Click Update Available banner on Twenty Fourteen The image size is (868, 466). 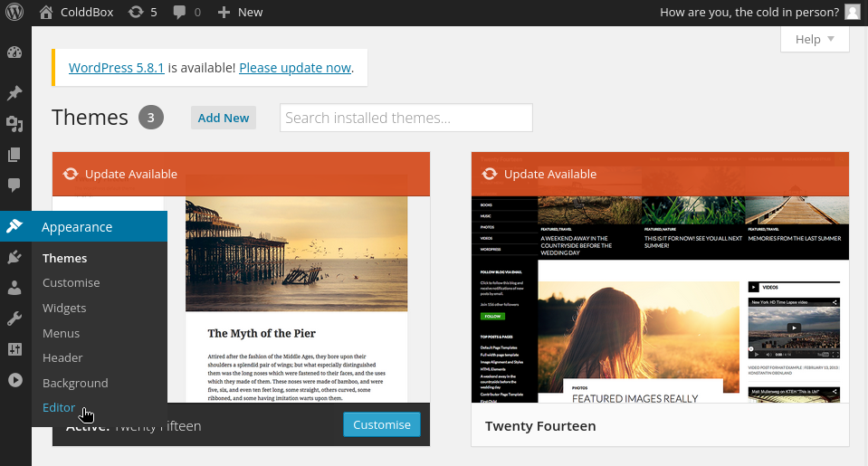point(660,175)
